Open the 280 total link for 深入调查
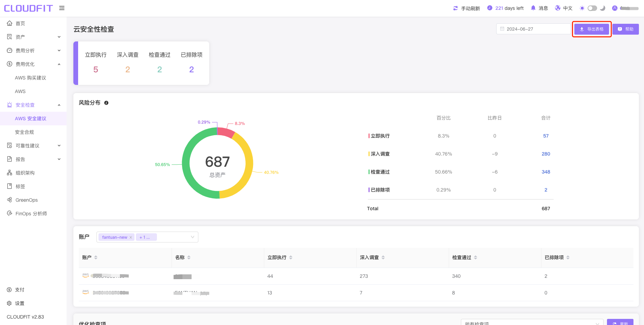 click(x=546, y=154)
